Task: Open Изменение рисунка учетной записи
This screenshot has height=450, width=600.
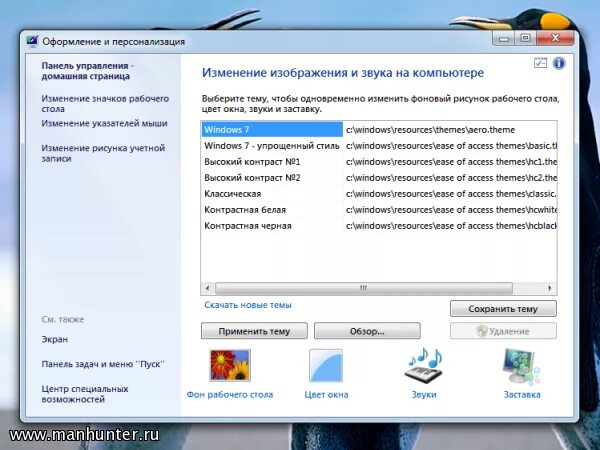Action: coord(103,153)
